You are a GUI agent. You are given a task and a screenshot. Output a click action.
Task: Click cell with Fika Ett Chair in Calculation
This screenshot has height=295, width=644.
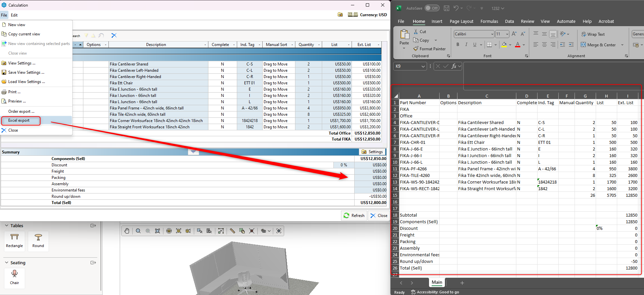coord(158,83)
